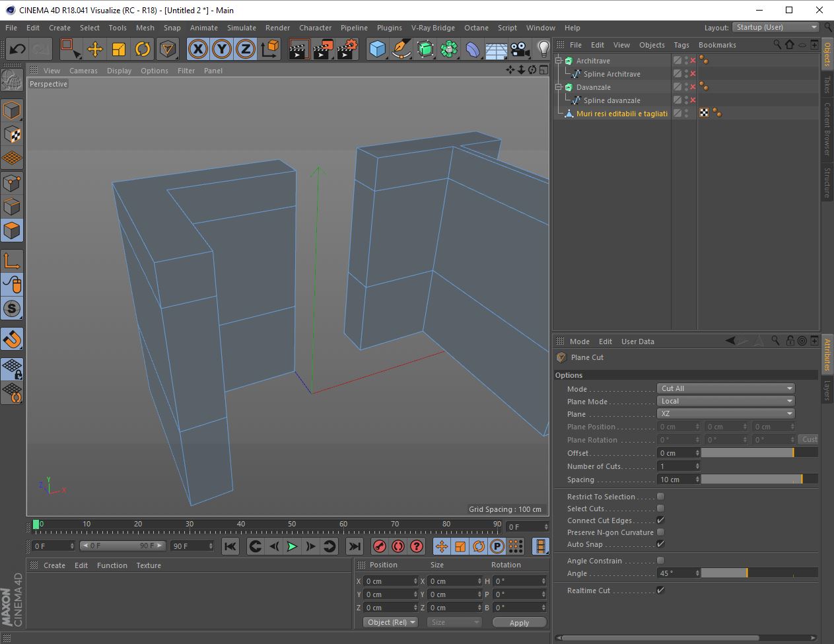Uncheck Realtime Cut option
This screenshot has height=644, width=834.
[660, 590]
